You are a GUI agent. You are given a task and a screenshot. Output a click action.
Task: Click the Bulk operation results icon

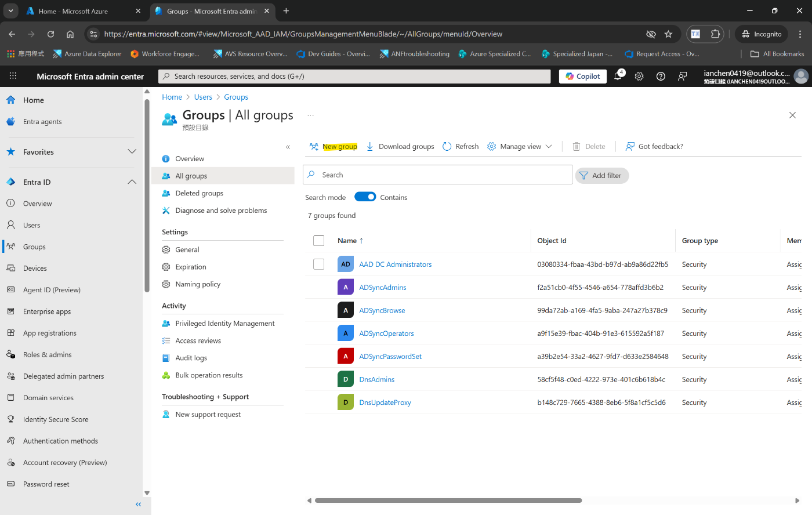pyautogui.click(x=166, y=375)
